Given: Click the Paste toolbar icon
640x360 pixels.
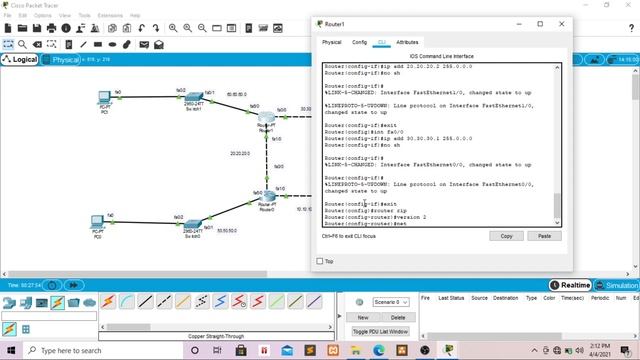Looking at the screenshot, I should coord(127,28).
